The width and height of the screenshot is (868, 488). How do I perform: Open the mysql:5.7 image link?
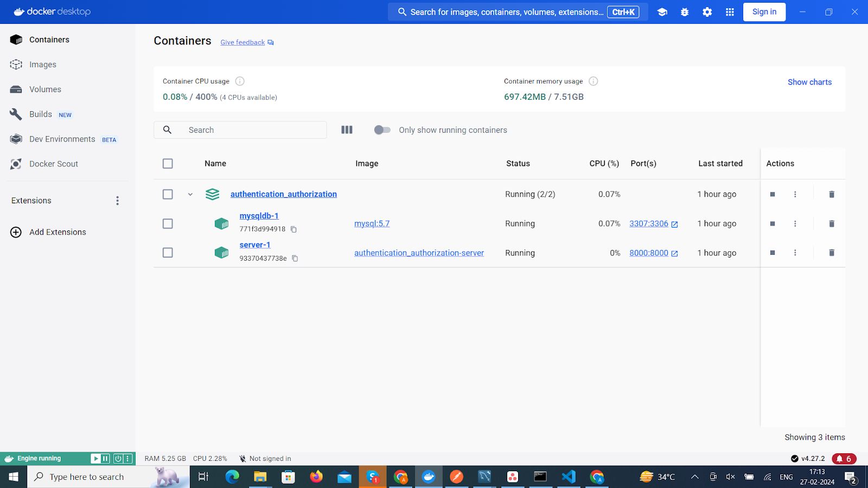click(x=372, y=223)
